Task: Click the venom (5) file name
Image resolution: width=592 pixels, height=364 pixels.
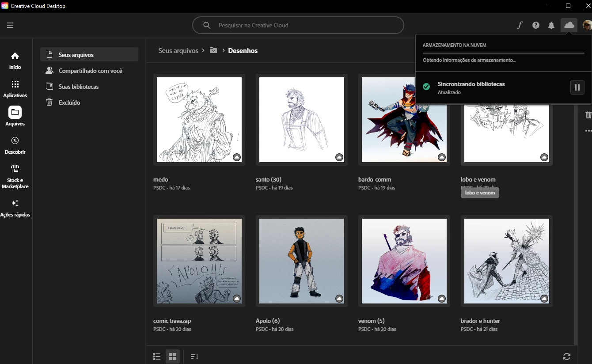Action: (372, 321)
